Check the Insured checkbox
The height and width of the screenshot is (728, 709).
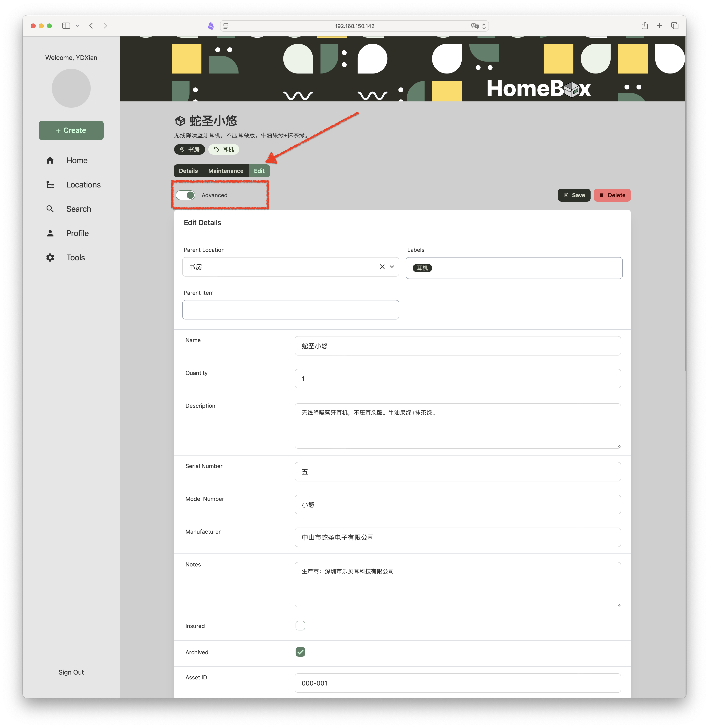coord(300,626)
